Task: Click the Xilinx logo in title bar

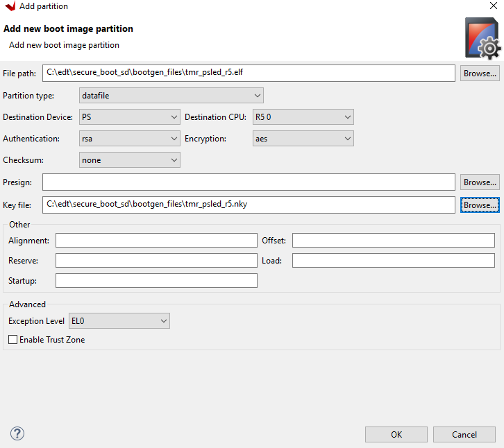Action: pos(9,6)
